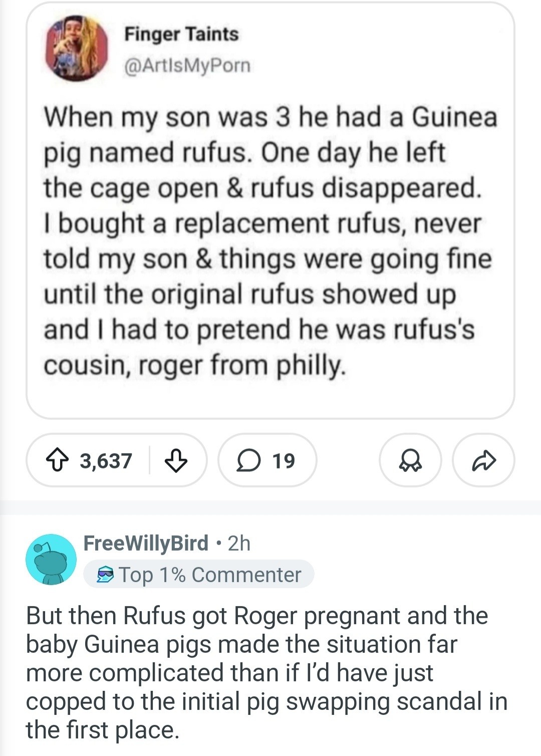Click the small Top 1% Commenter badge icon
The height and width of the screenshot is (756, 541).
[x=105, y=575]
